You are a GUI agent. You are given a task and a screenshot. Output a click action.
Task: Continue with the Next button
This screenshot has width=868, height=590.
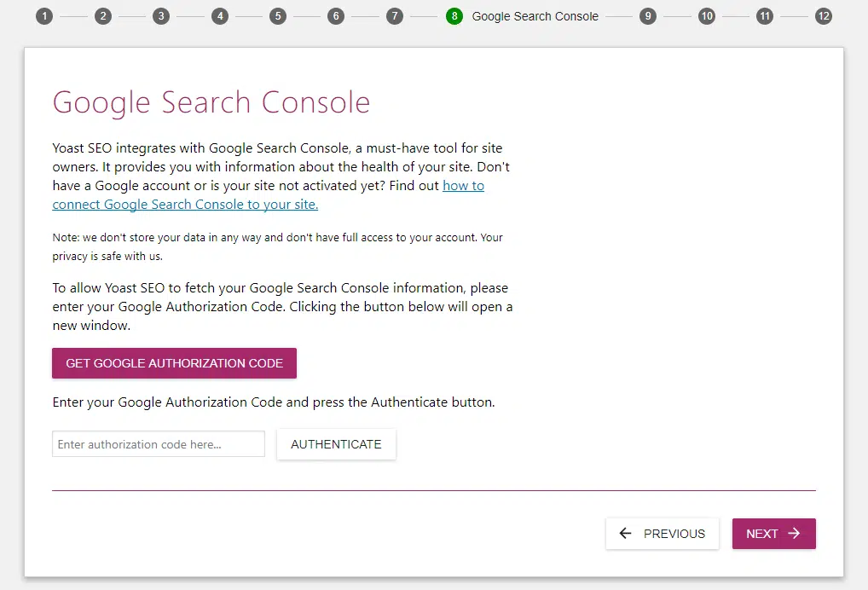click(x=774, y=534)
